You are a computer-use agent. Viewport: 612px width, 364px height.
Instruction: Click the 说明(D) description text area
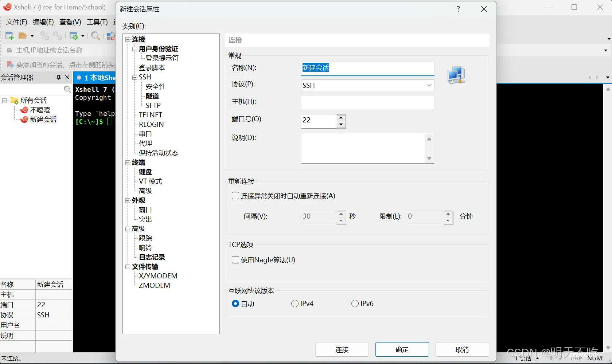click(363, 148)
